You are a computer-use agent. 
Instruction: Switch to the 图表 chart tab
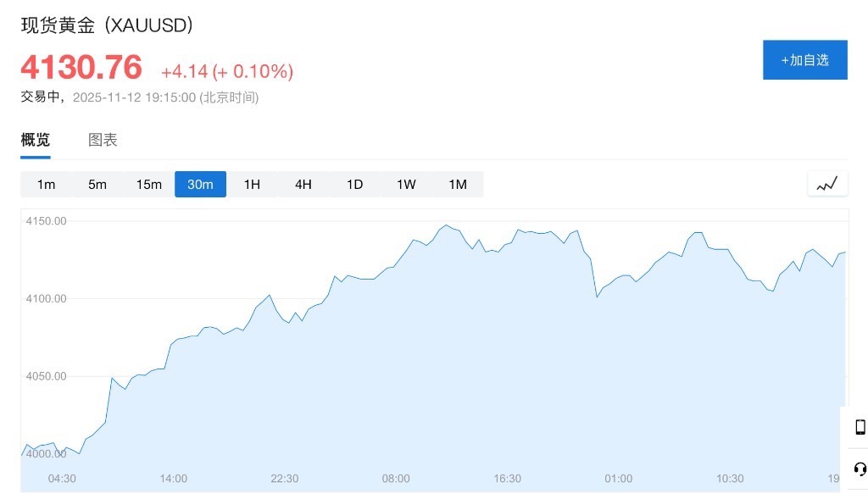pyautogui.click(x=103, y=140)
